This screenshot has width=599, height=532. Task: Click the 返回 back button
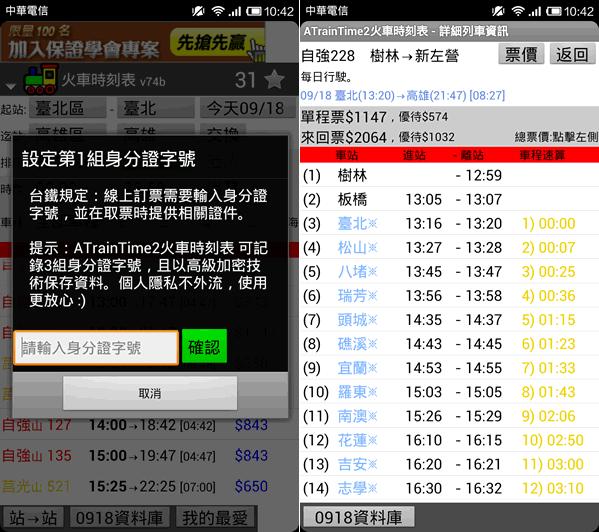[572, 54]
